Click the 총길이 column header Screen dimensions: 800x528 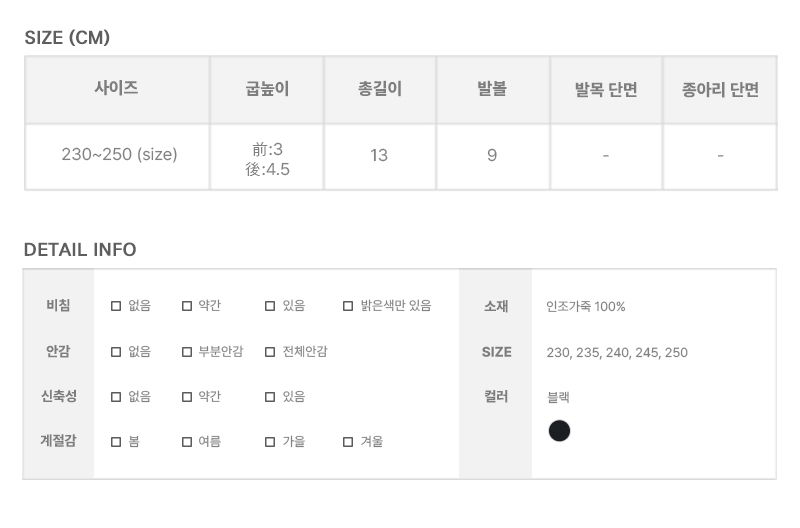(379, 89)
